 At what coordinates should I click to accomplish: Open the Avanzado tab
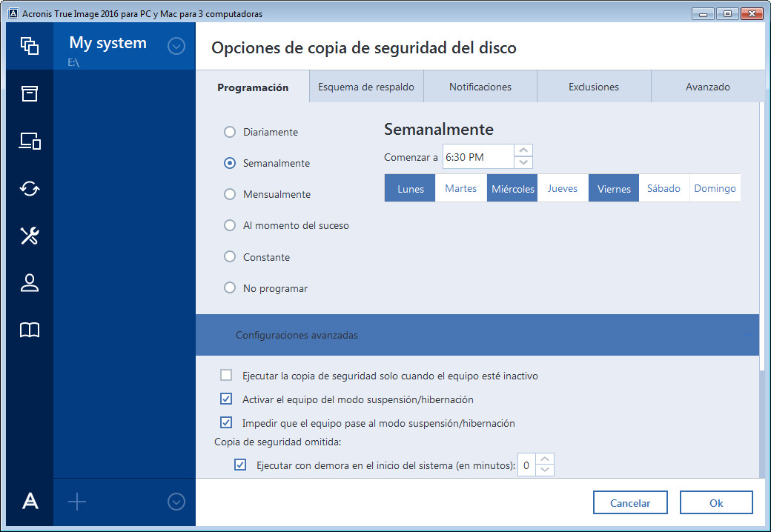707,87
